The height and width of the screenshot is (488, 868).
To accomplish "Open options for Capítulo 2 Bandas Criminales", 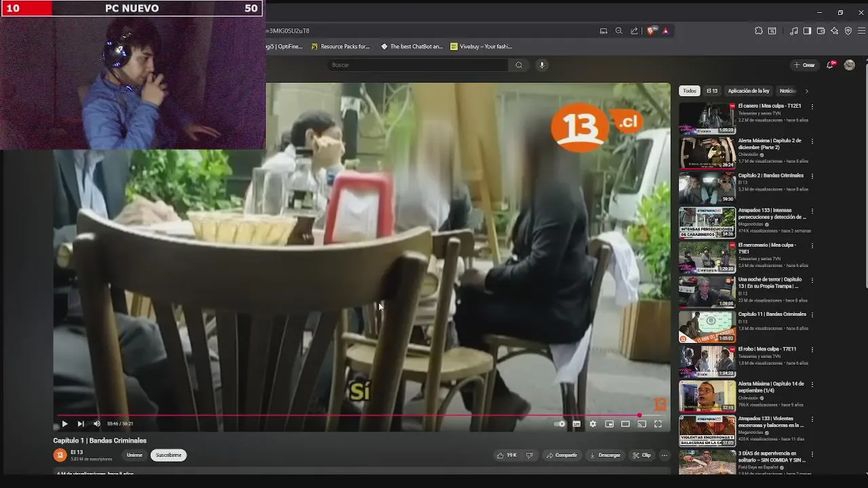I will (x=812, y=176).
